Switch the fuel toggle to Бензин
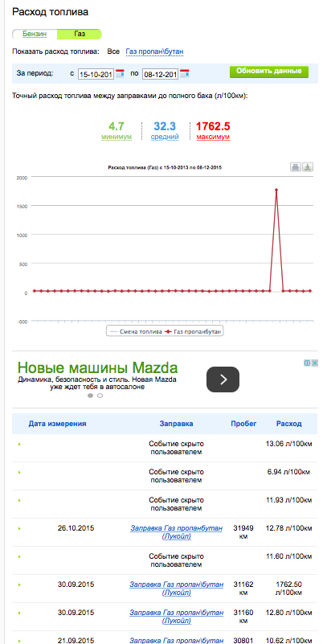The image size is (327, 644). click(x=35, y=34)
